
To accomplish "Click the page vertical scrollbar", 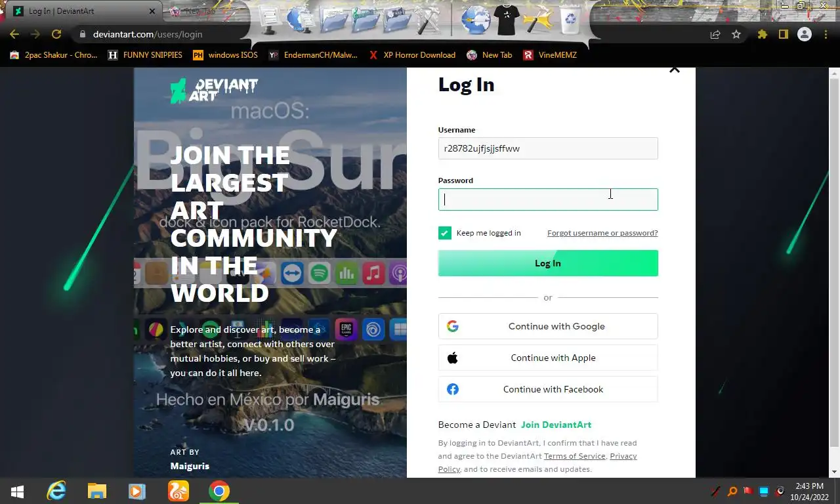I will [835, 262].
